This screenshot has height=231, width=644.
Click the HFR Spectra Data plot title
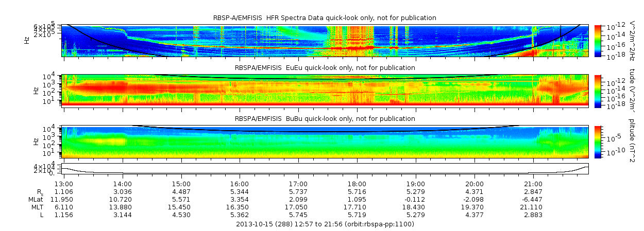pos(325,18)
